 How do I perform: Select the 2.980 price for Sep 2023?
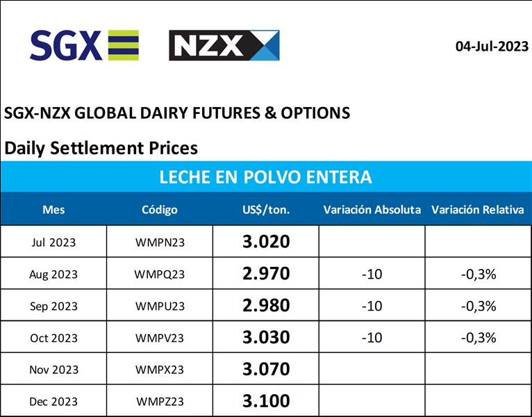pyautogui.click(x=266, y=306)
